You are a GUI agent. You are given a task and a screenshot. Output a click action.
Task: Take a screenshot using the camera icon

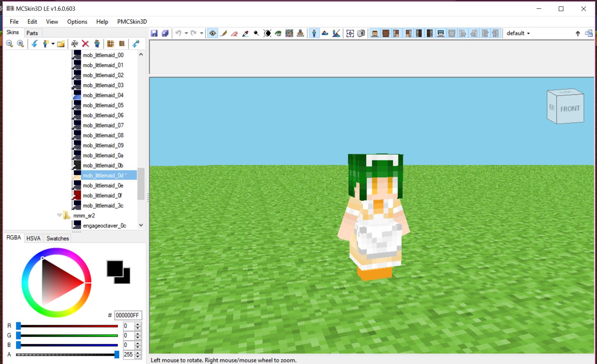361,33
